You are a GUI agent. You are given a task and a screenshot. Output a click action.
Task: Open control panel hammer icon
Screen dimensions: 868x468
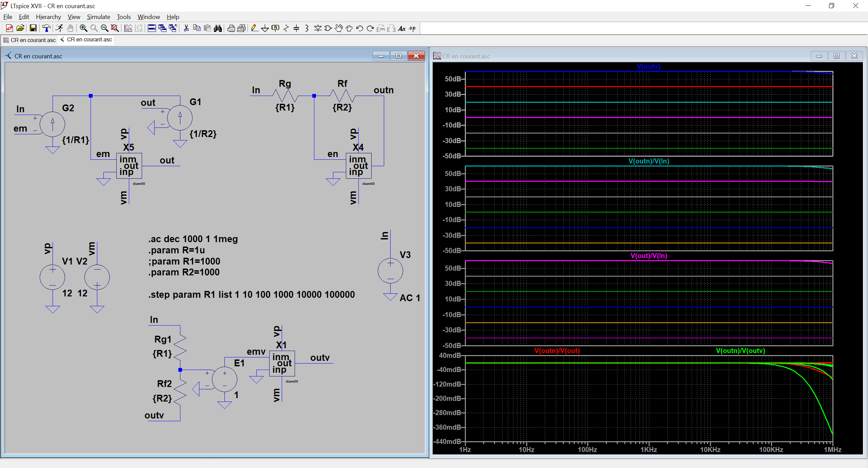point(46,28)
